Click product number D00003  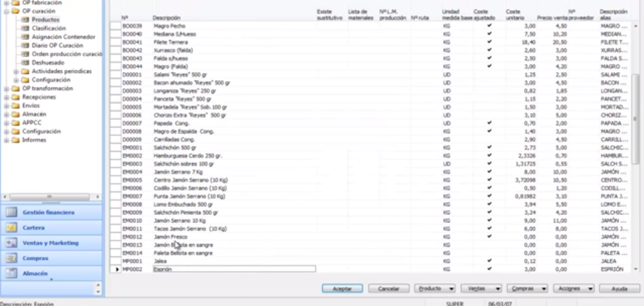pyautogui.click(x=132, y=91)
